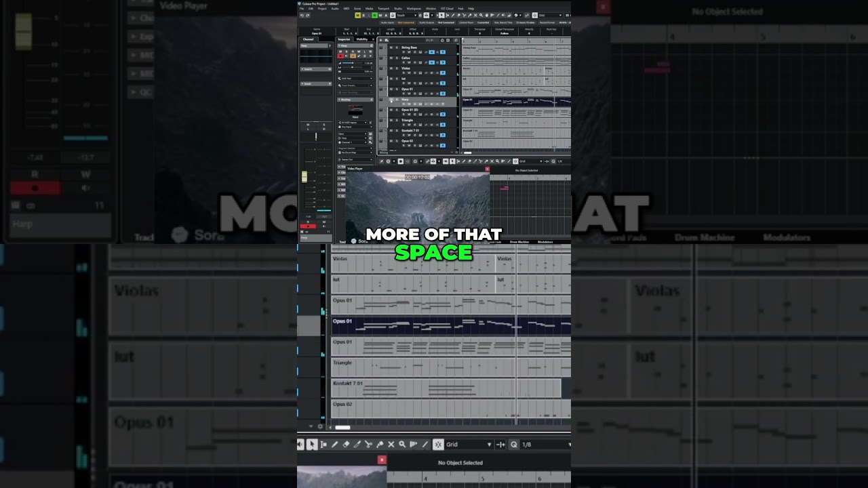Select the Split scissors tool in the enlarged bottom toolbar

(368, 445)
